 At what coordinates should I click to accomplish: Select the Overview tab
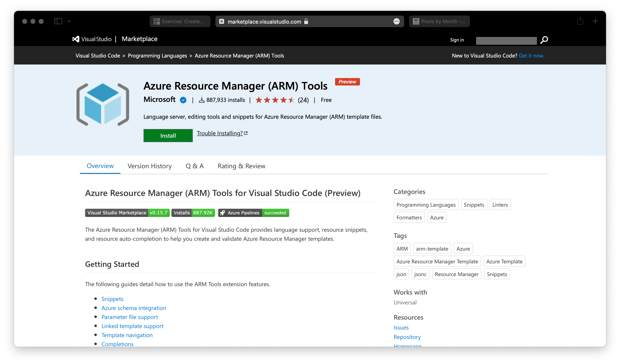[x=100, y=166]
